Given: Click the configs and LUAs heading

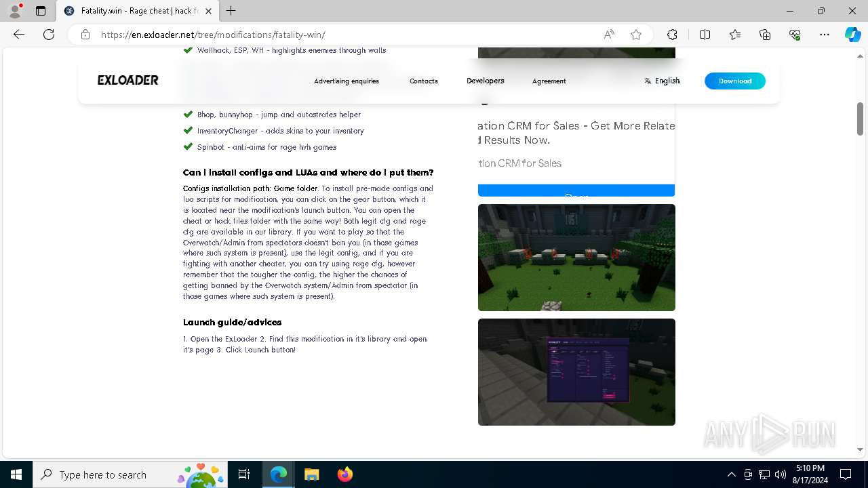Looking at the screenshot, I should tap(308, 172).
